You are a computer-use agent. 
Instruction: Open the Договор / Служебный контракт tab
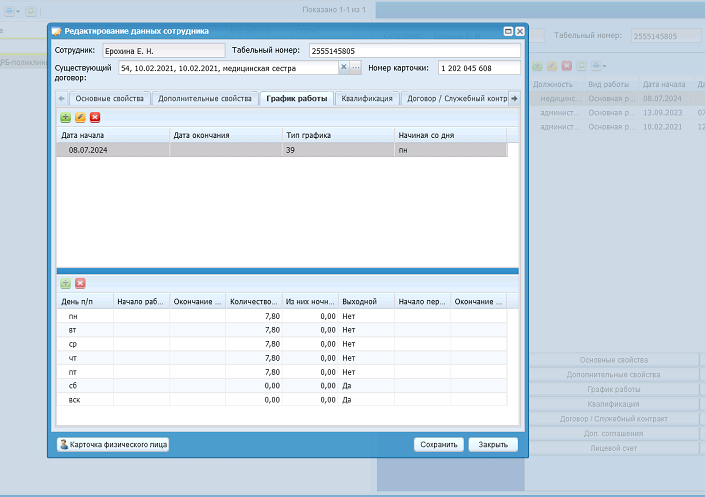click(455, 99)
